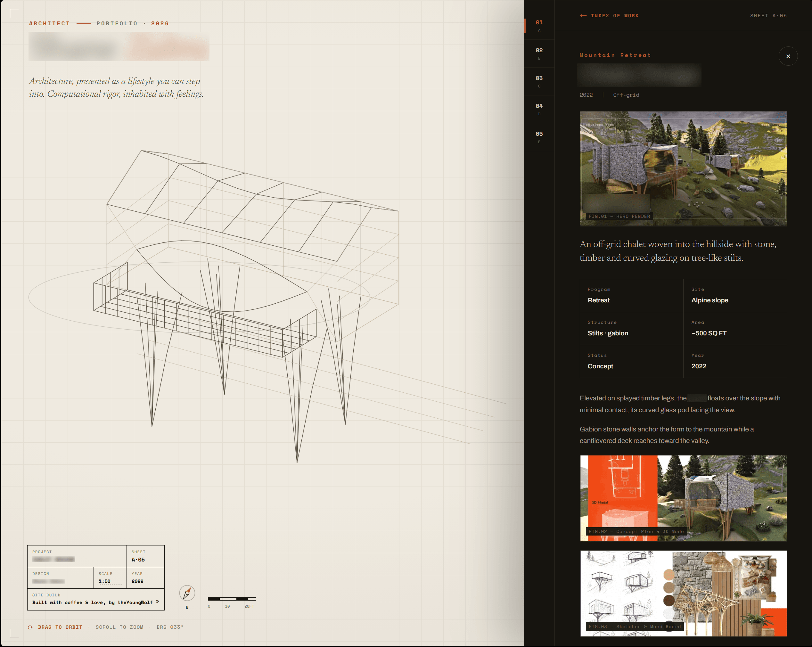
Task: Return to Index of Work
Action: pos(614,16)
